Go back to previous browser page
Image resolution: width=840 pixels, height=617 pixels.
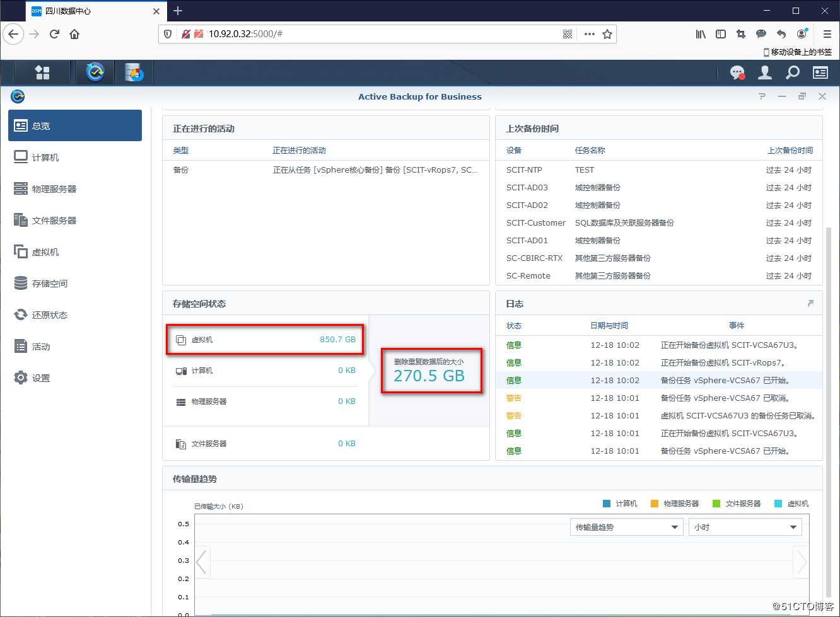click(x=13, y=34)
